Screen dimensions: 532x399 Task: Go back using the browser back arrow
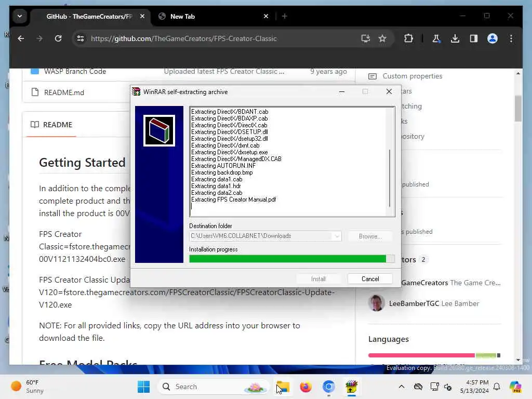point(21,38)
